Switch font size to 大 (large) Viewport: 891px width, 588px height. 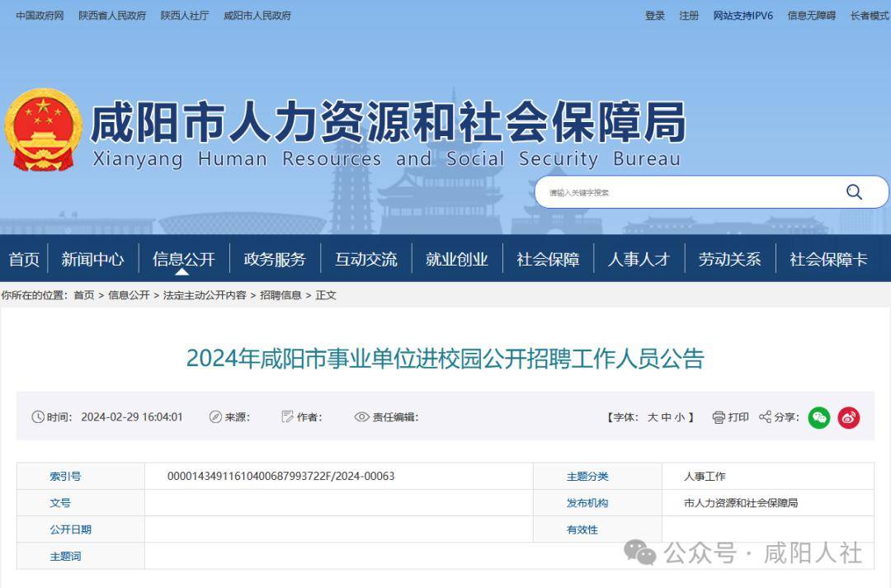coord(652,417)
